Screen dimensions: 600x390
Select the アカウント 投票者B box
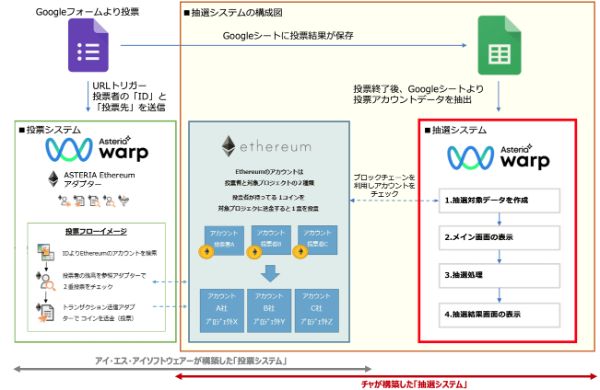point(271,239)
